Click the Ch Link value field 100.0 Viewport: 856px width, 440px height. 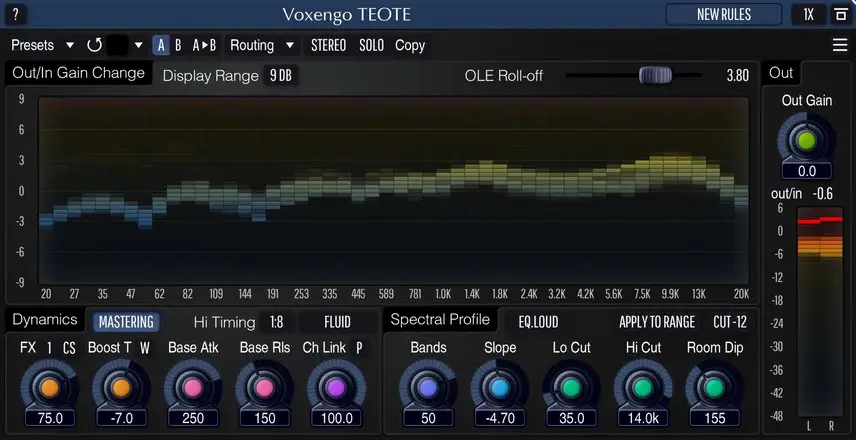pyautogui.click(x=336, y=419)
